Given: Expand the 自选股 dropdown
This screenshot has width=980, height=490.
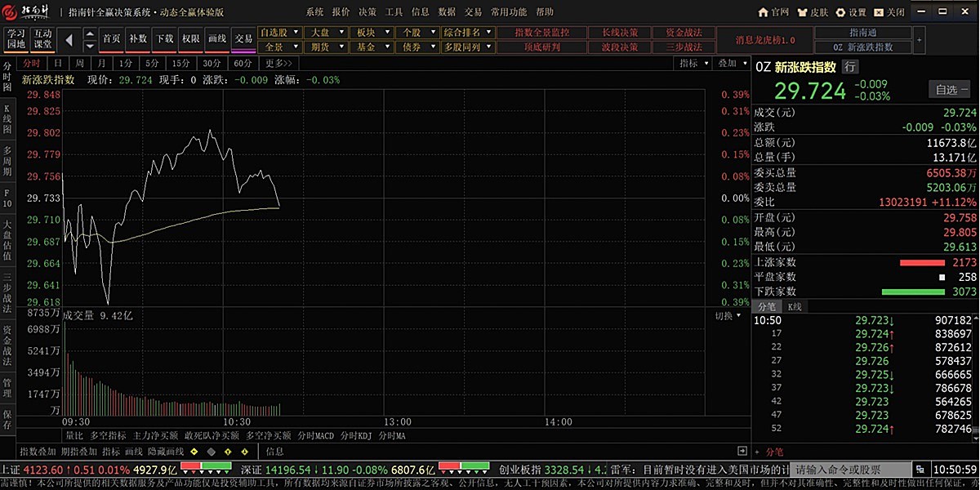Looking at the screenshot, I should 279,33.
